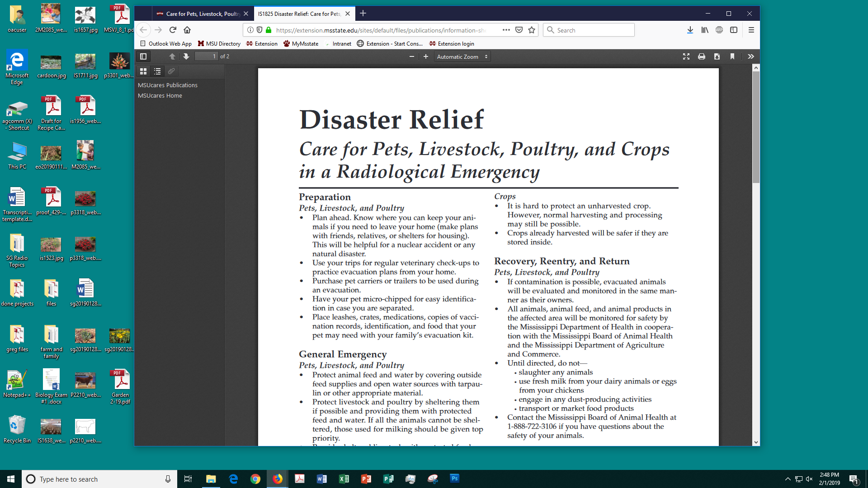Open the Intranet bookmark
Screen dimensions: 868x488
(338, 44)
